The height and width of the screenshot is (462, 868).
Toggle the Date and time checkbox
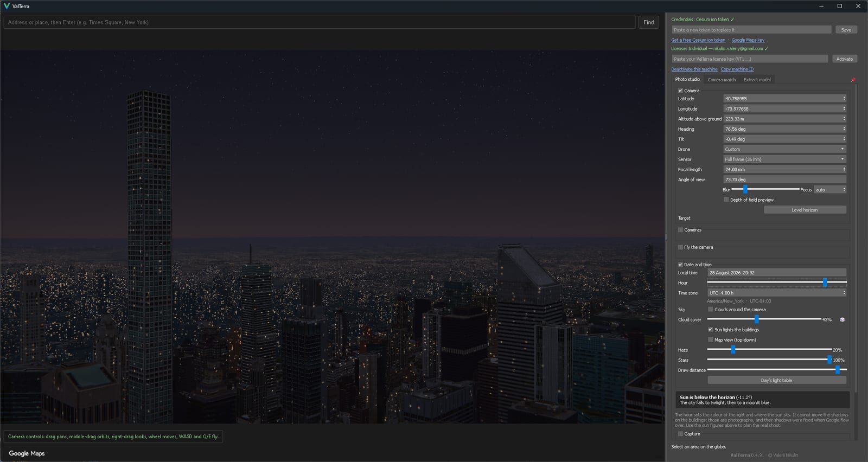pos(680,265)
